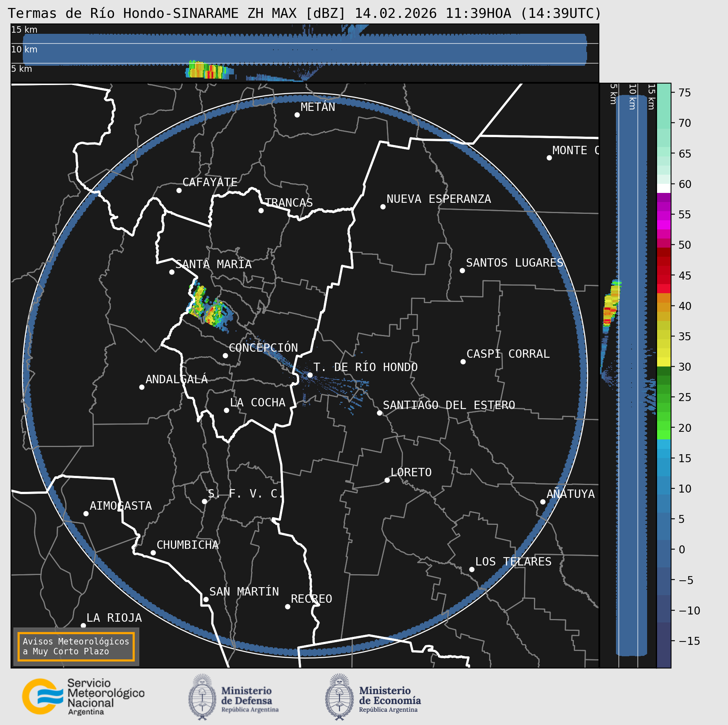This screenshot has height=725, width=728.
Task: Click the Santiago del Estero city dot
Action: point(379,413)
